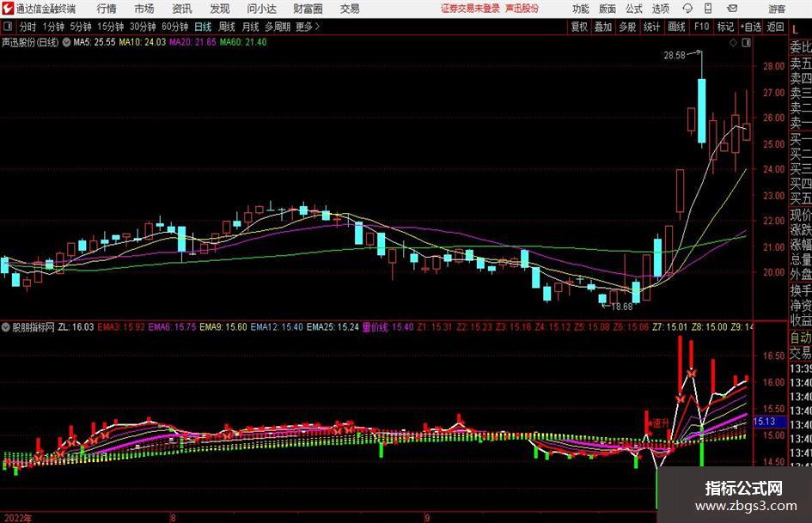Image resolution: width=812 pixels, height=523 pixels.
Task: Open the 公式 menu
Action: 634,9
